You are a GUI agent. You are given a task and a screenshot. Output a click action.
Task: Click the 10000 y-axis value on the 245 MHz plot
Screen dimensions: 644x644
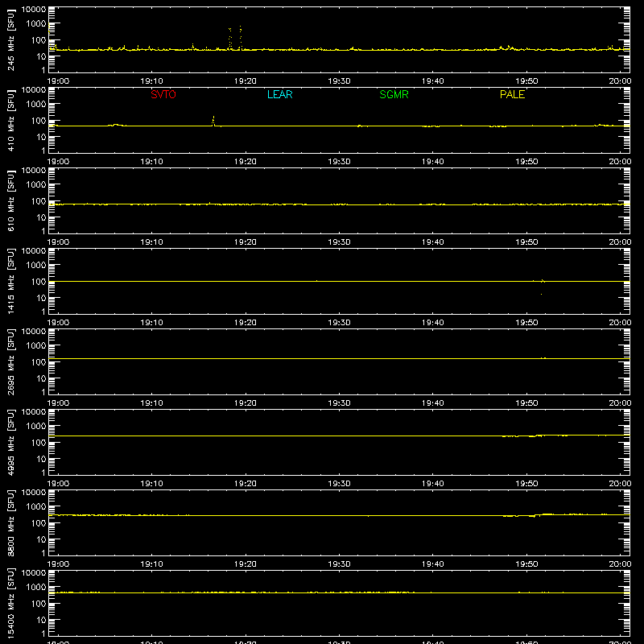tap(34, 9)
